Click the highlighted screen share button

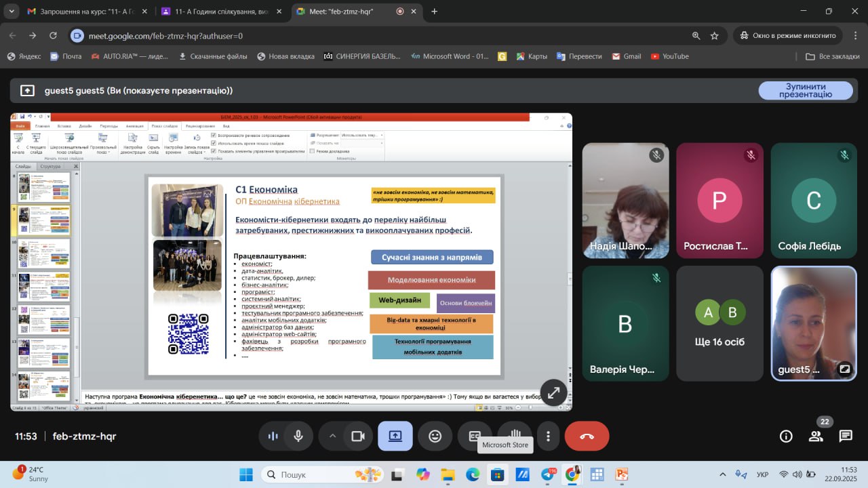point(395,436)
